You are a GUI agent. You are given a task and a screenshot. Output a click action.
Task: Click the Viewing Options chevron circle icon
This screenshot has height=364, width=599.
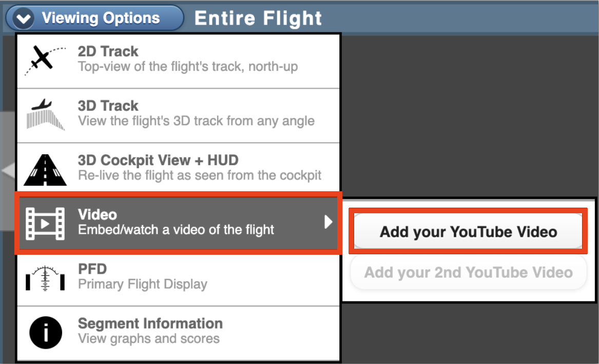pos(23,18)
